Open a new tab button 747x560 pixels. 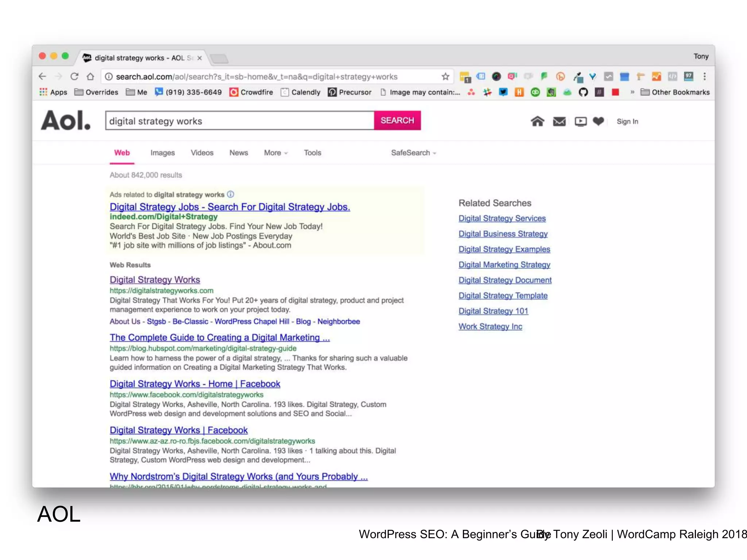point(219,58)
